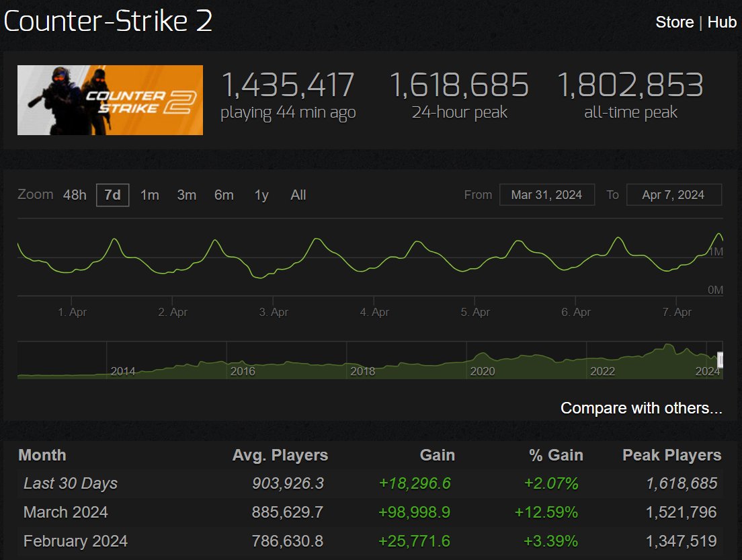Choose the 6m zoom range
This screenshot has width=742, height=560.
coord(224,195)
